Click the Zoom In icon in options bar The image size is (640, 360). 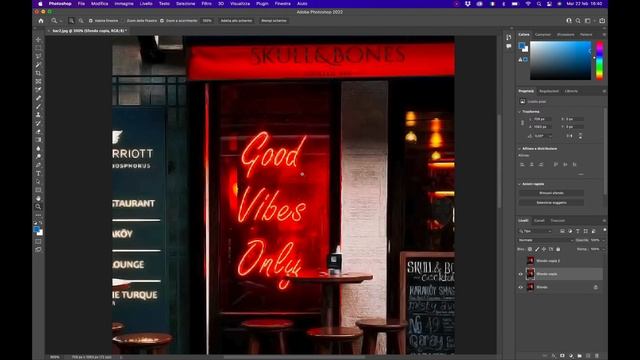coord(71,20)
